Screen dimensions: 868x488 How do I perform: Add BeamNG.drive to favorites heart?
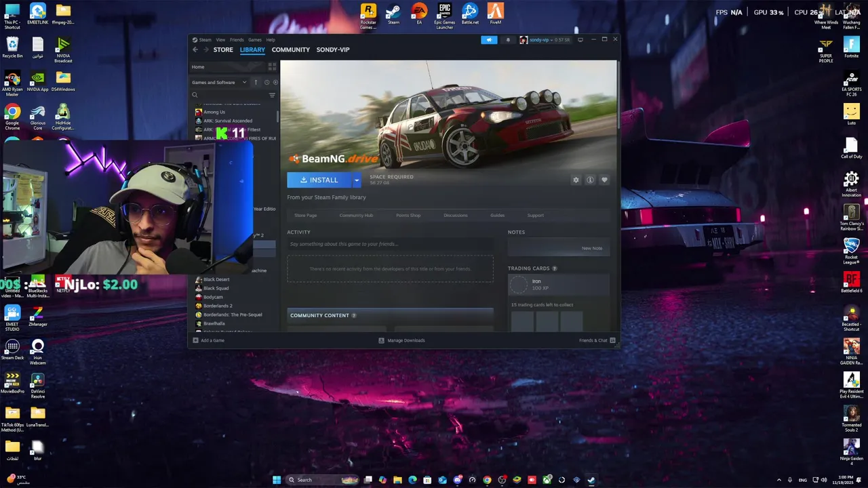pos(604,180)
